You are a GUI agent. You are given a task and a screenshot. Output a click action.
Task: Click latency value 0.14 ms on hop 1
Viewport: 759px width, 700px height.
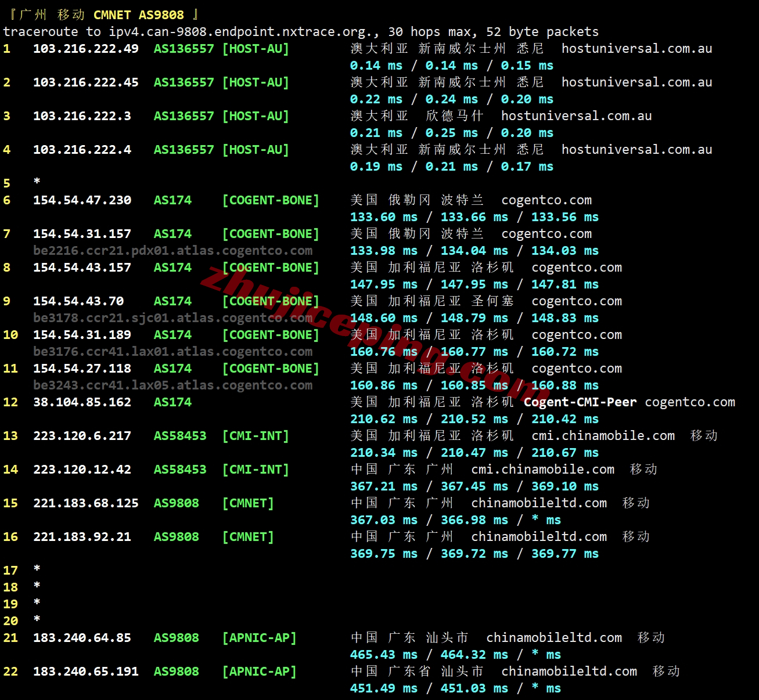coord(376,66)
